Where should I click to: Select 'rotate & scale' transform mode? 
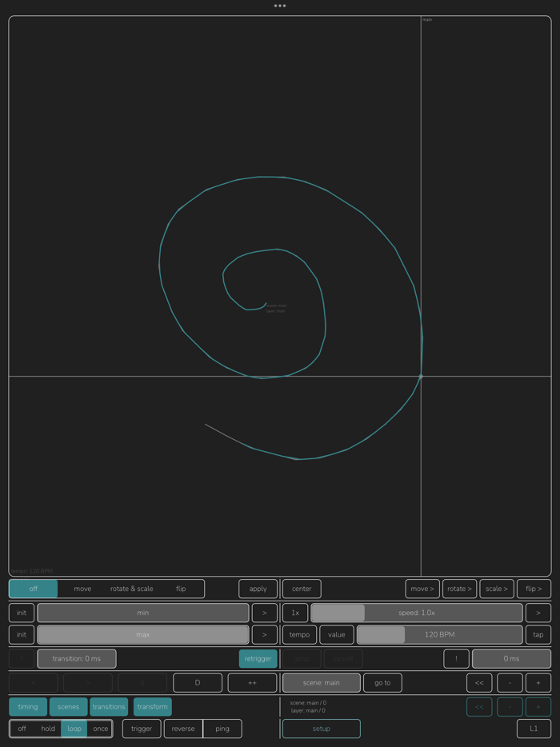[x=131, y=589]
